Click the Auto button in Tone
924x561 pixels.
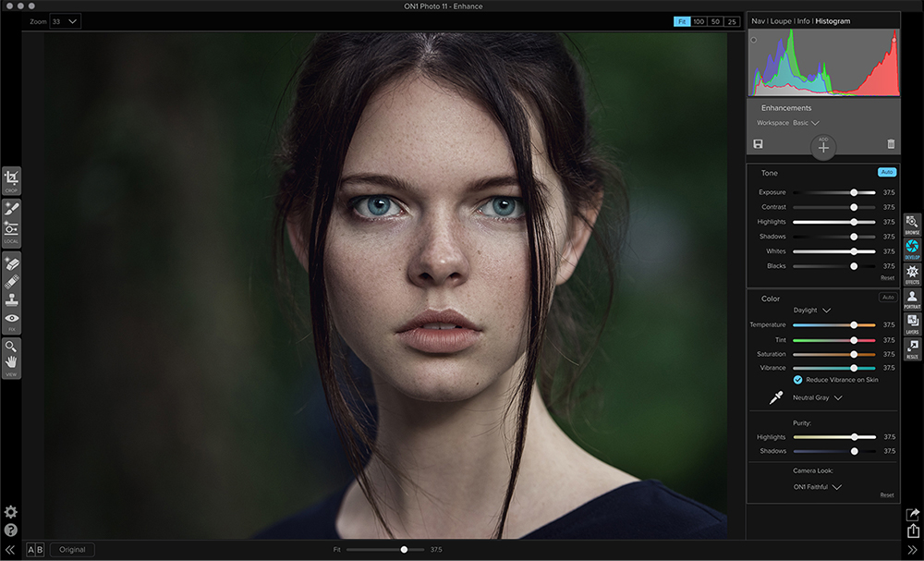click(887, 173)
